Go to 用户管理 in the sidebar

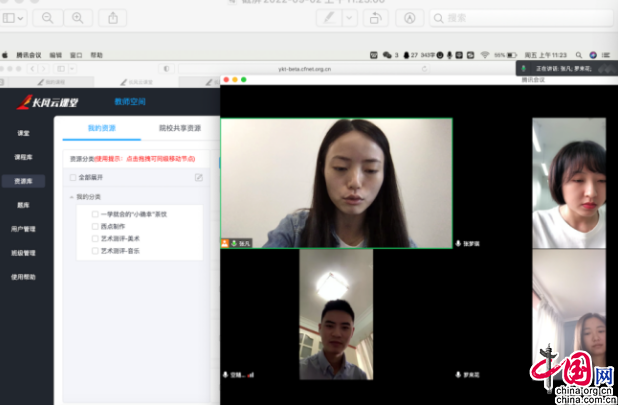(x=23, y=229)
